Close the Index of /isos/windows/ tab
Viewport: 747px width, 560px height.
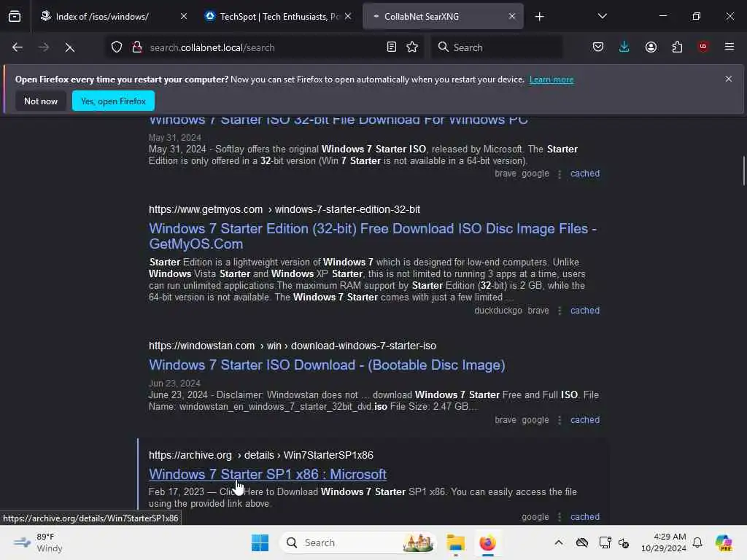tap(184, 17)
